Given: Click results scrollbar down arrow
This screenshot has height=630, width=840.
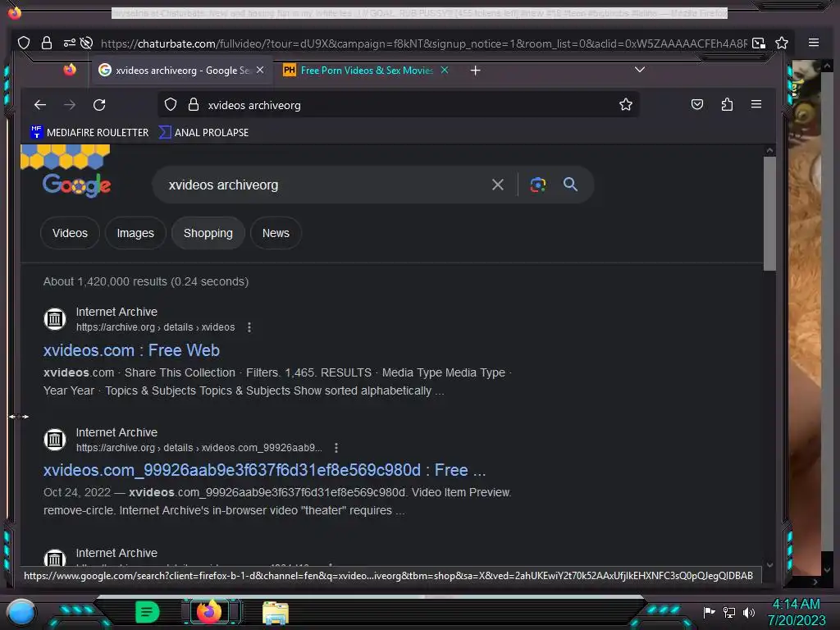Looking at the screenshot, I should coord(769,564).
